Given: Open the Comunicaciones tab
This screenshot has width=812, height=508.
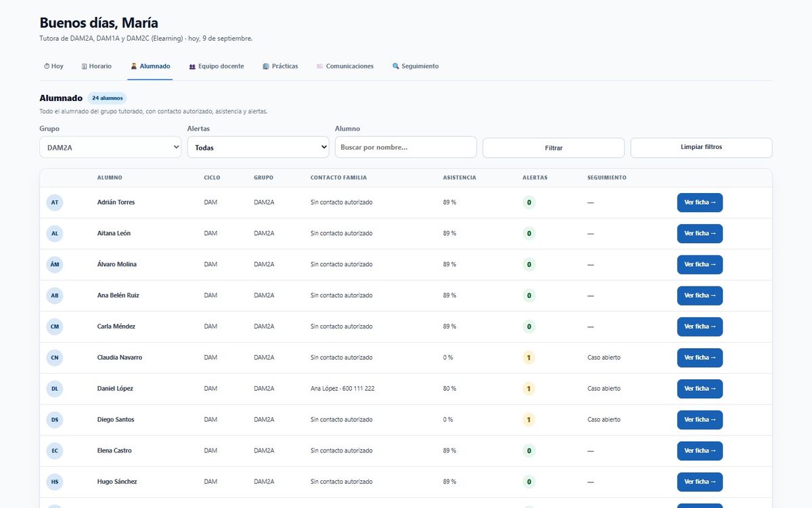Looking at the screenshot, I should coord(345,66).
